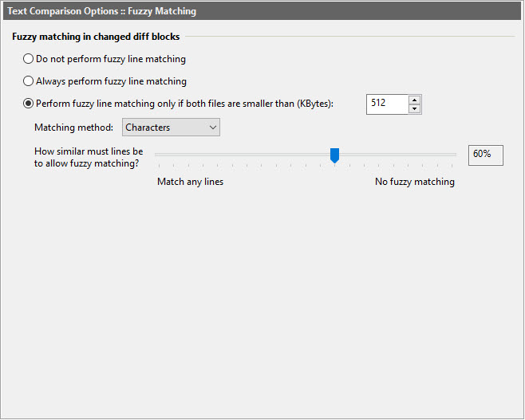Click the KBytes value field showing 512
This screenshot has width=525, height=420.
(x=387, y=104)
